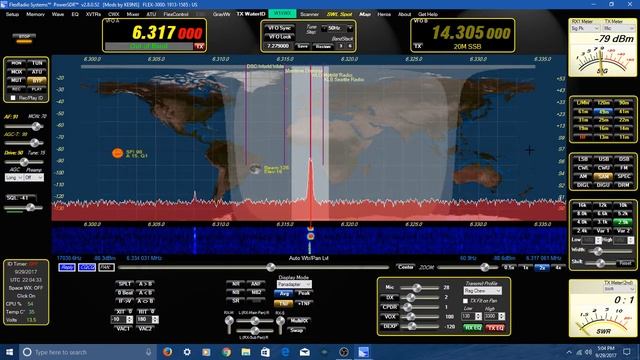Open the Scanner menu
640x360 pixels.
coord(309,14)
